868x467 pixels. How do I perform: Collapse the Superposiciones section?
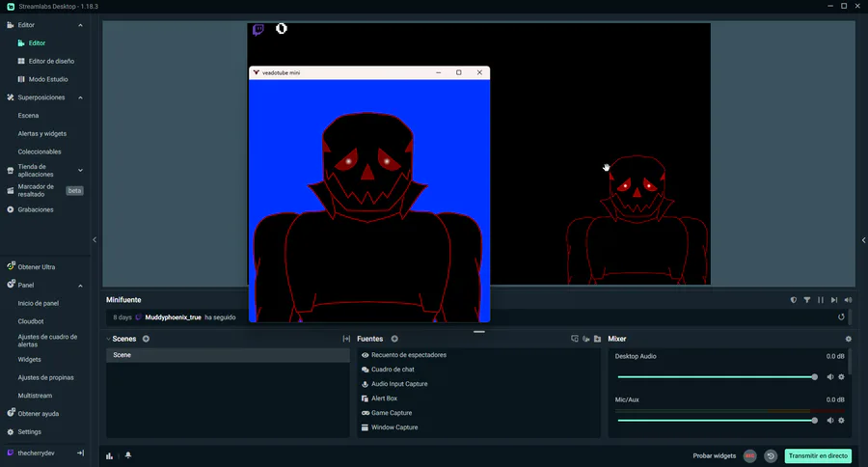click(80, 97)
